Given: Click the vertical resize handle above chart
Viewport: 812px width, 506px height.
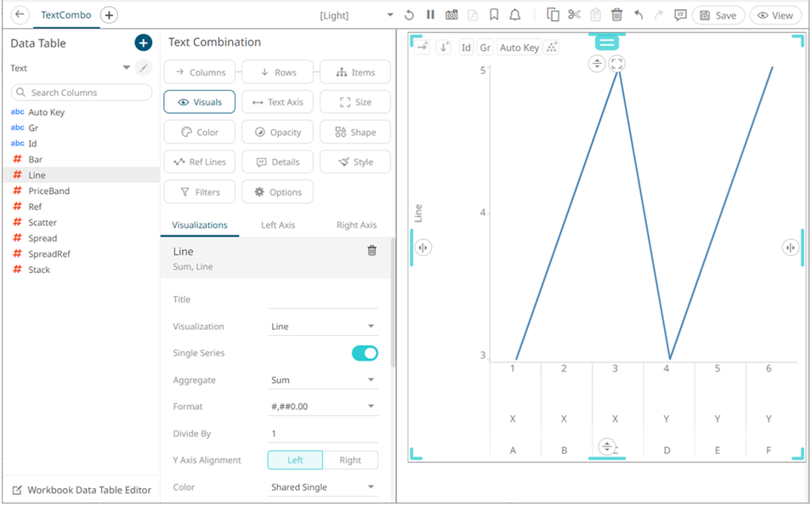Looking at the screenshot, I should click(597, 64).
